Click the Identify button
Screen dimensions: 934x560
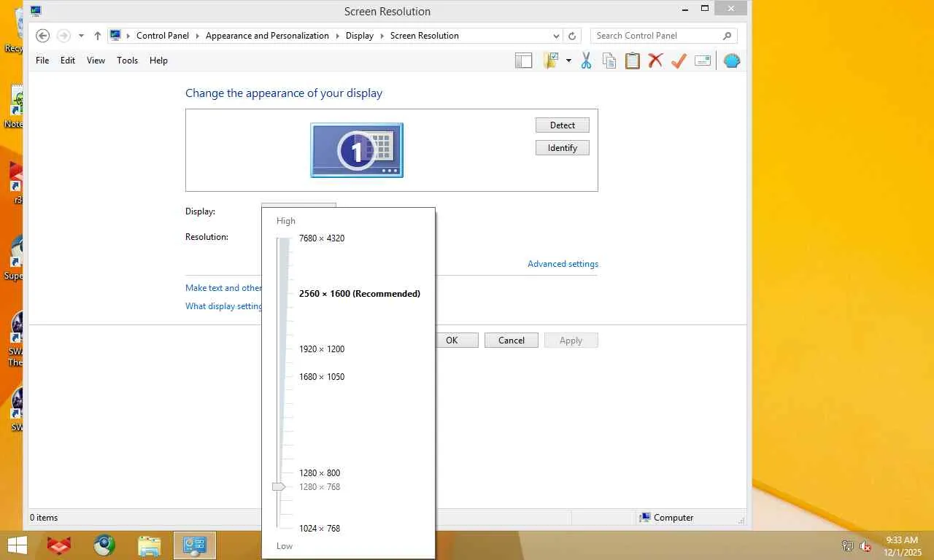(563, 148)
